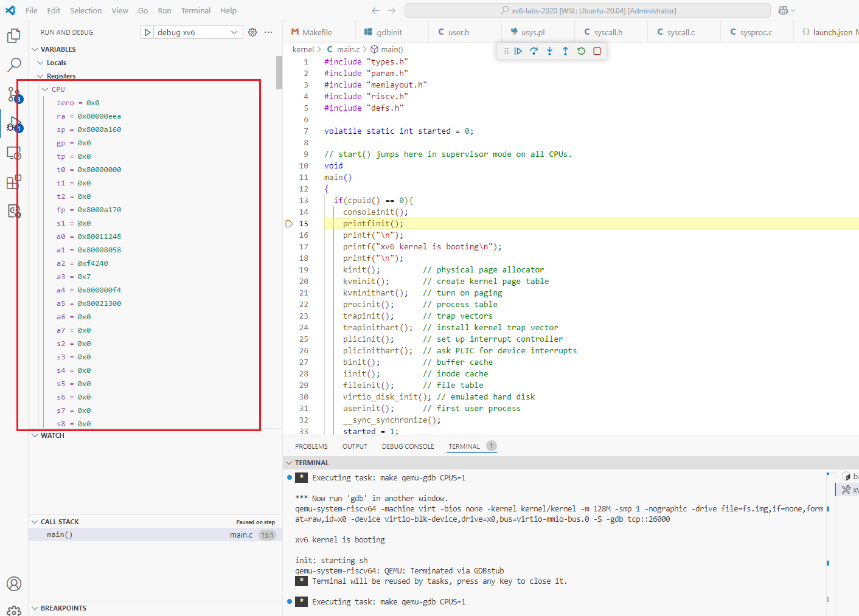Click the Continue debug button
The width and height of the screenshot is (859, 616).
[x=518, y=51]
